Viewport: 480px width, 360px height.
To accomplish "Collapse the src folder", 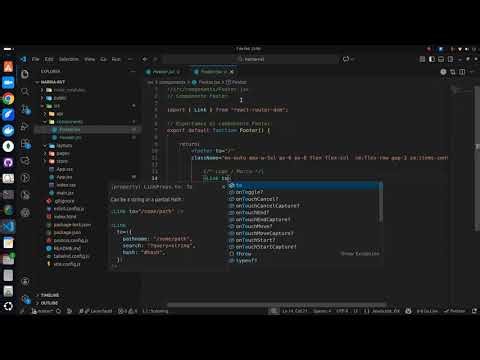I will pyautogui.click(x=87, y=106).
